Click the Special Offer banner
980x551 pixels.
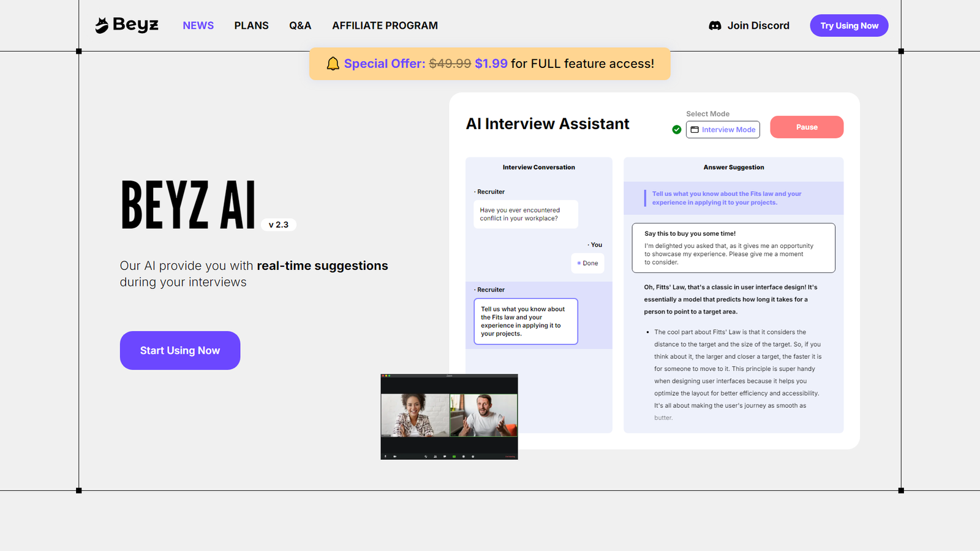click(x=490, y=64)
